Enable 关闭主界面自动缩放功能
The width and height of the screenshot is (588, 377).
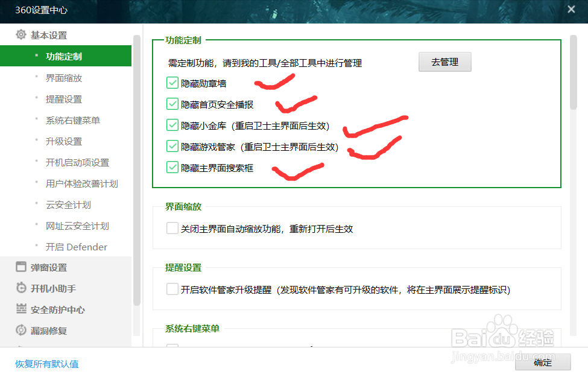point(171,228)
